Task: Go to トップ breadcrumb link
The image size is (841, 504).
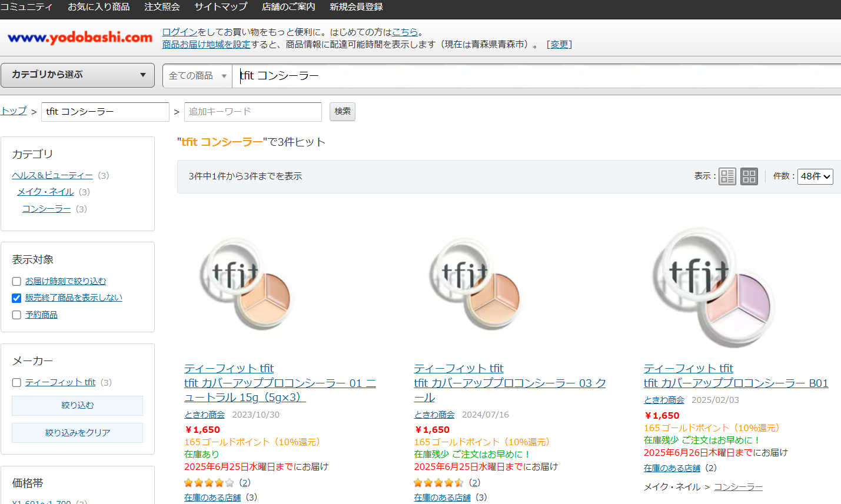Action: tap(14, 111)
